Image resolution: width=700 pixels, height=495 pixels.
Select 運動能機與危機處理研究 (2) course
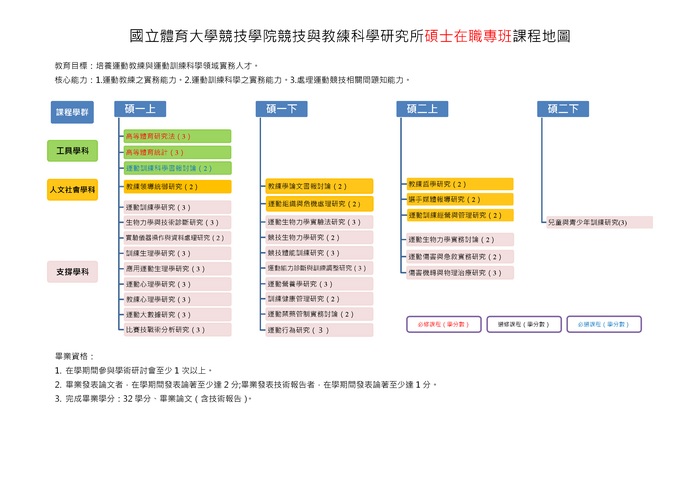319,204
